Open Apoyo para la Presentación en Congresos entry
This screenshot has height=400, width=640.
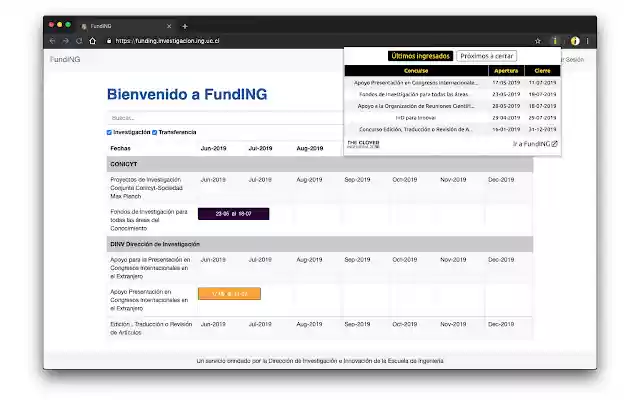[150, 268]
